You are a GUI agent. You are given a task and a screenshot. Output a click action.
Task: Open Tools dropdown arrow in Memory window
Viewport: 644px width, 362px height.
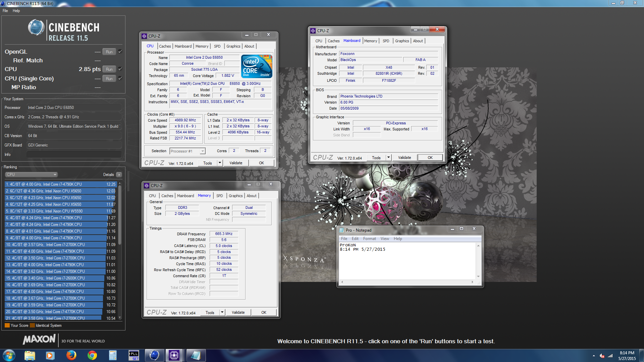click(222, 312)
